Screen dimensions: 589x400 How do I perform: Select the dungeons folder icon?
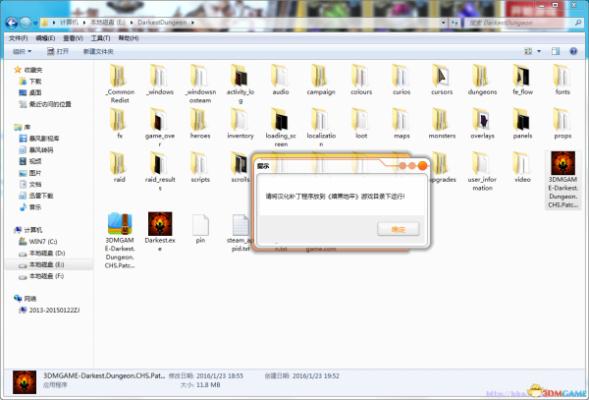[482, 75]
